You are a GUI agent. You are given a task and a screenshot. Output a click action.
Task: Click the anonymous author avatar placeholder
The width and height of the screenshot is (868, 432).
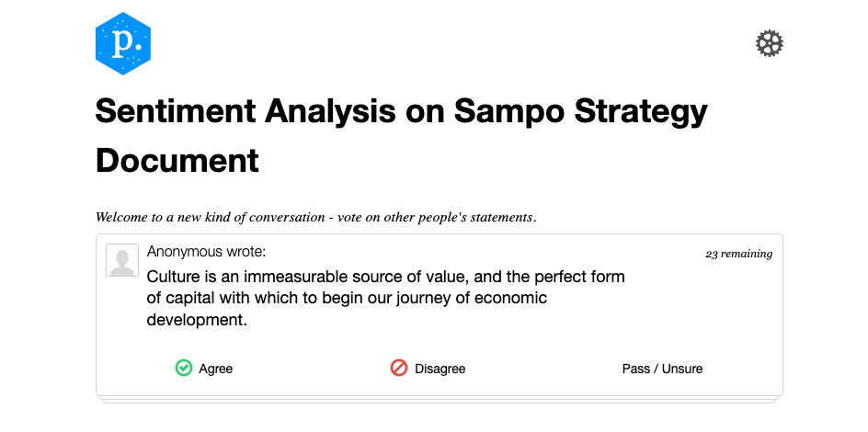[122, 260]
